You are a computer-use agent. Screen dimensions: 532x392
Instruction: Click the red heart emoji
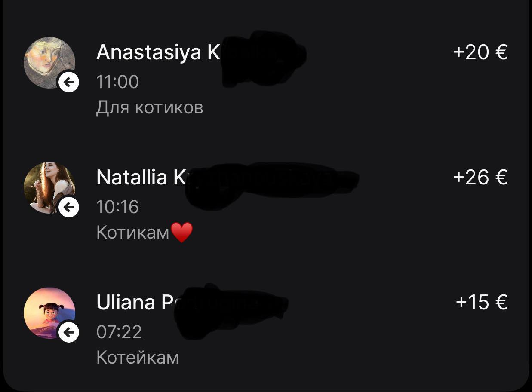coord(182,233)
